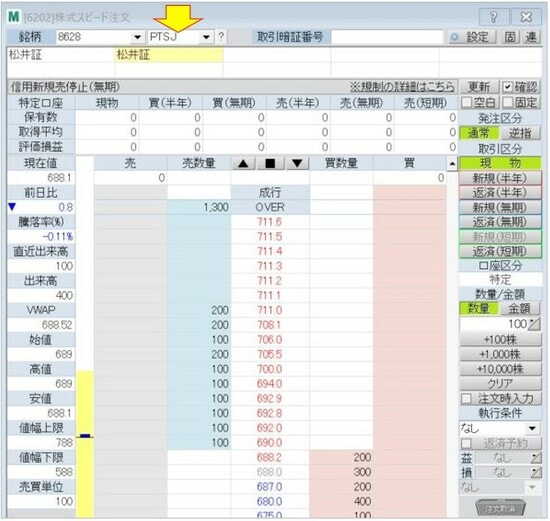Select 返済(半年) trade type

point(500,193)
